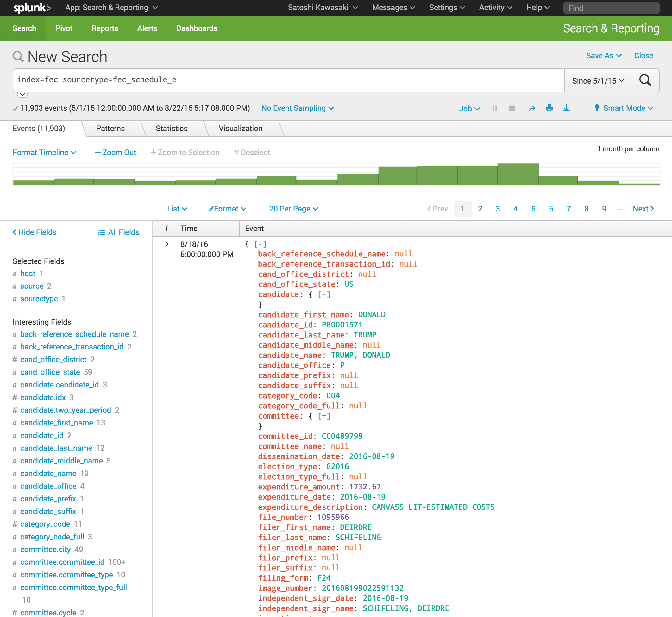
Task: Switch to Statistics tab
Action: pyautogui.click(x=172, y=129)
